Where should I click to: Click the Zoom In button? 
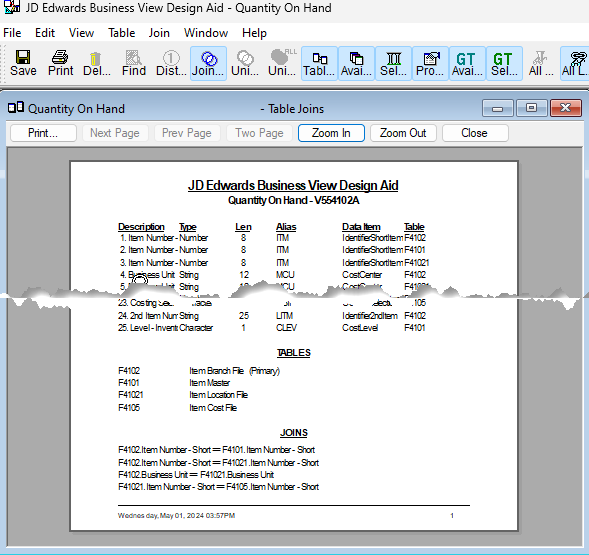[x=331, y=133]
